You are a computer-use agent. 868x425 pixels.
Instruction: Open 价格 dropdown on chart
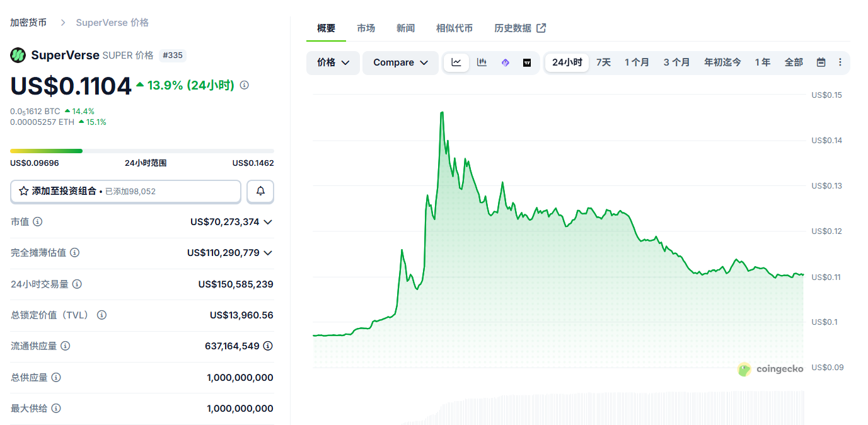pos(333,62)
